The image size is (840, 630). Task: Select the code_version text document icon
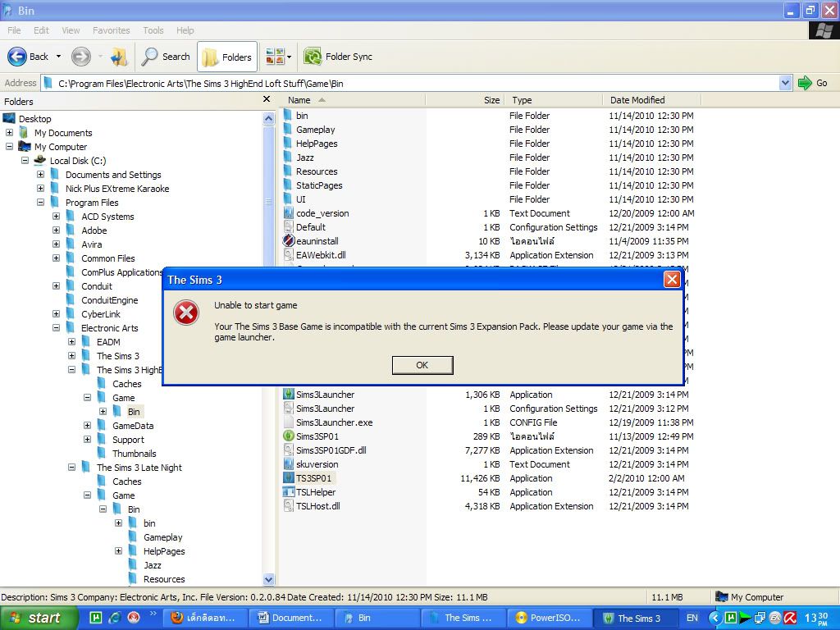pos(288,212)
